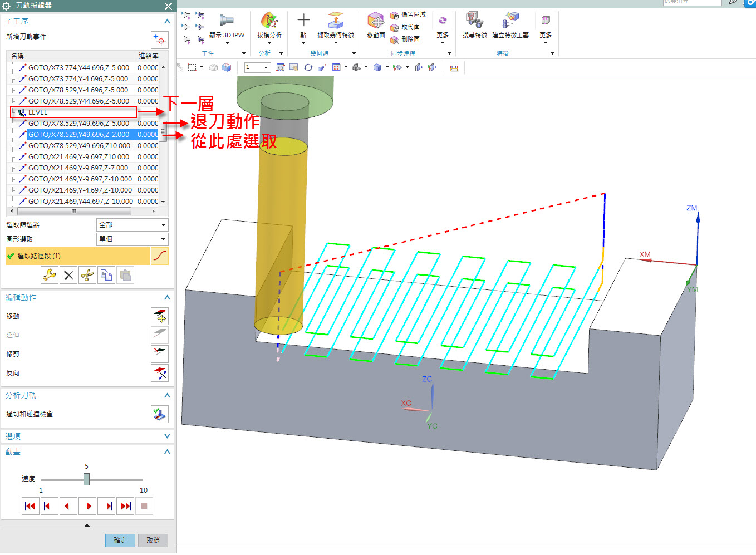756x555 pixels.
Task: Click the 確定 OK button
Action: pos(120,540)
